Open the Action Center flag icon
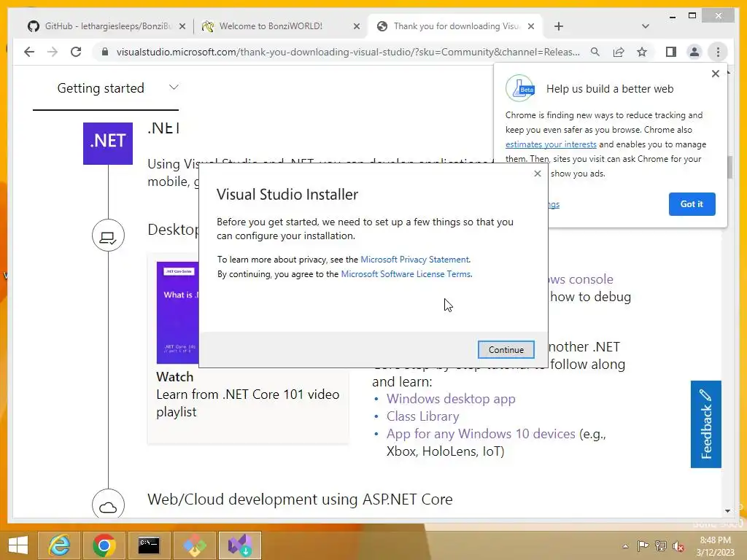 pyautogui.click(x=643, y=545)
